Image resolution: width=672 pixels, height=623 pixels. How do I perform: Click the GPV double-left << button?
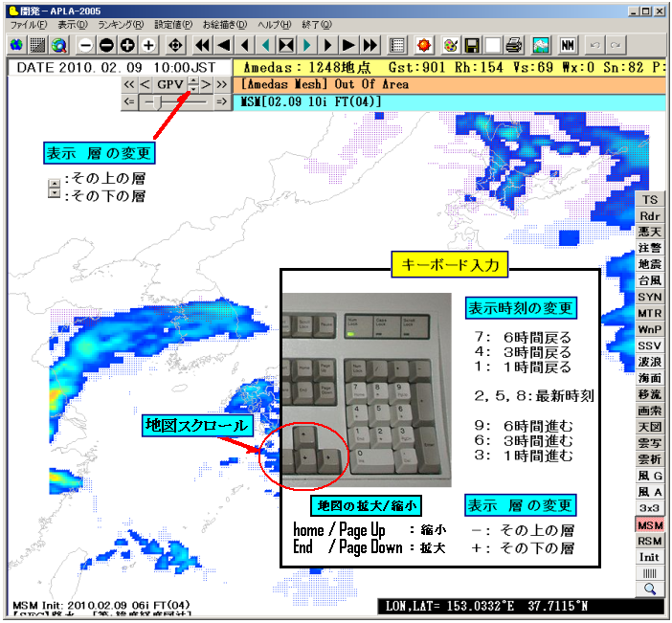129,85
